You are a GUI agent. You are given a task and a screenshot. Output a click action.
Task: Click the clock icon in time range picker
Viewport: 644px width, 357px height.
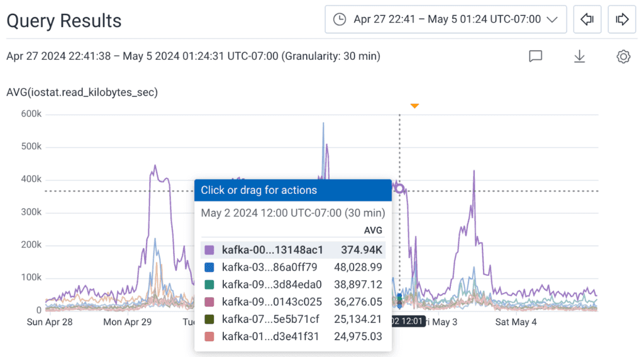point(339,20)
